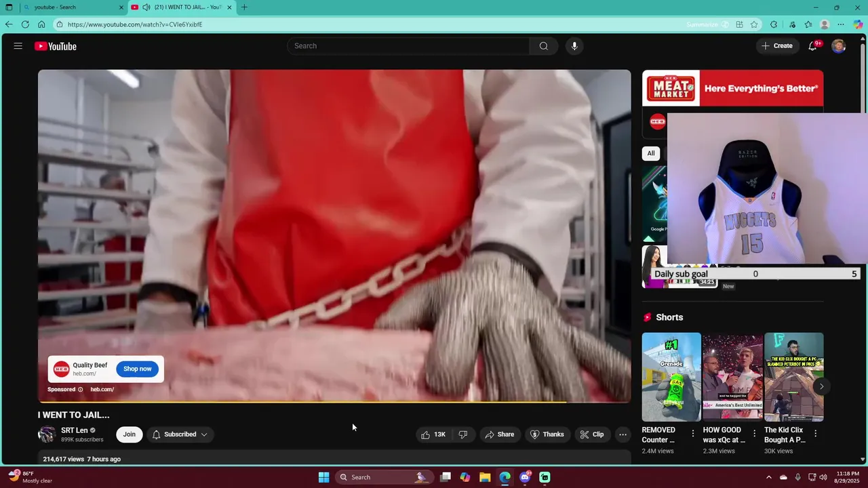868x488 pixels.
Task: Open options menu for The Kid Clix short
Action: 815,434
